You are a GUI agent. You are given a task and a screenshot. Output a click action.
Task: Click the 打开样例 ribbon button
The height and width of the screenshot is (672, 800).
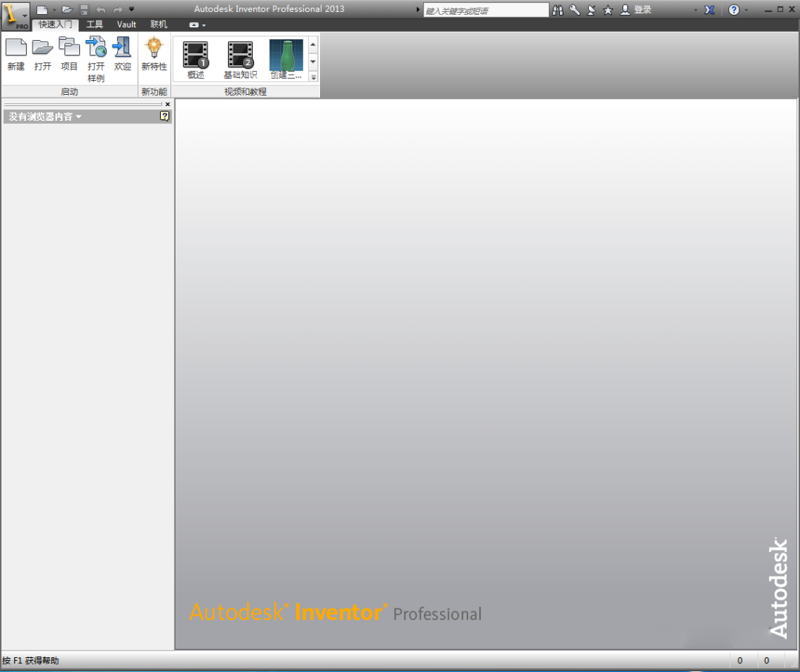pyautogui.click(x=96, y=60)
